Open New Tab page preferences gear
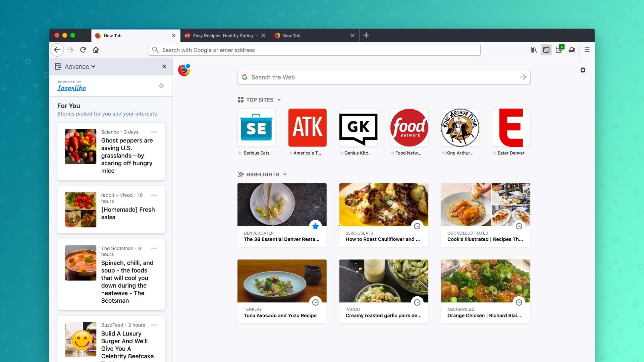 tap(583, 70)
